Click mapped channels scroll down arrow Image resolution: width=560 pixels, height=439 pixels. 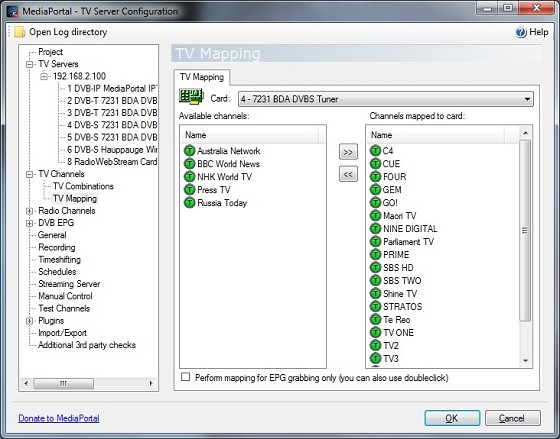click(525, 361)
